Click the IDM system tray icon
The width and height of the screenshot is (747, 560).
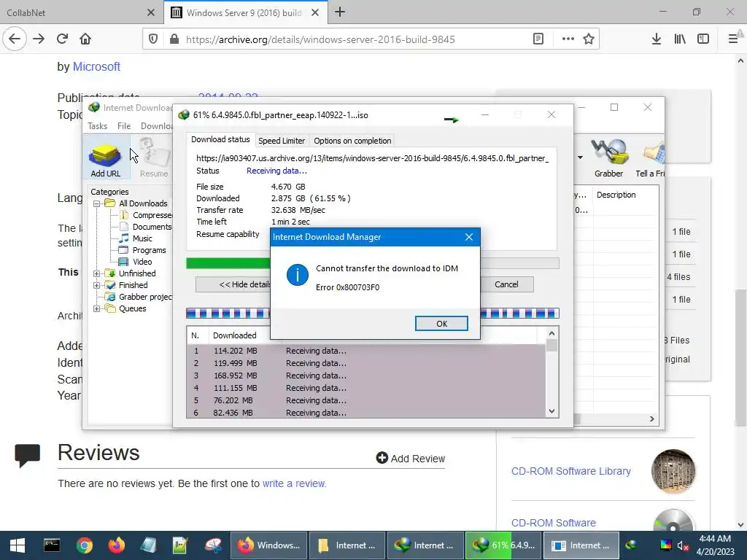tap(631, 545)
